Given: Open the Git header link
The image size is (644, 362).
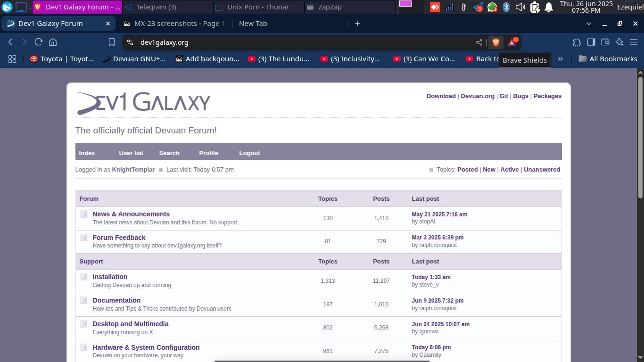Looking at the screenshot, I should [504, 96].
